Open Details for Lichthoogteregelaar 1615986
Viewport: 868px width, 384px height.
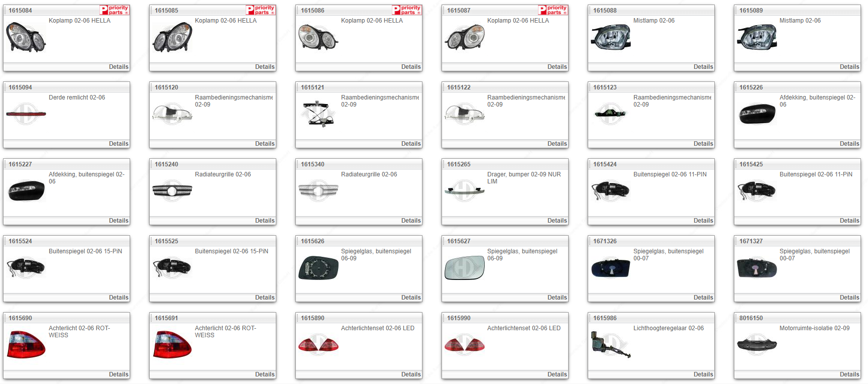point(703,374)
